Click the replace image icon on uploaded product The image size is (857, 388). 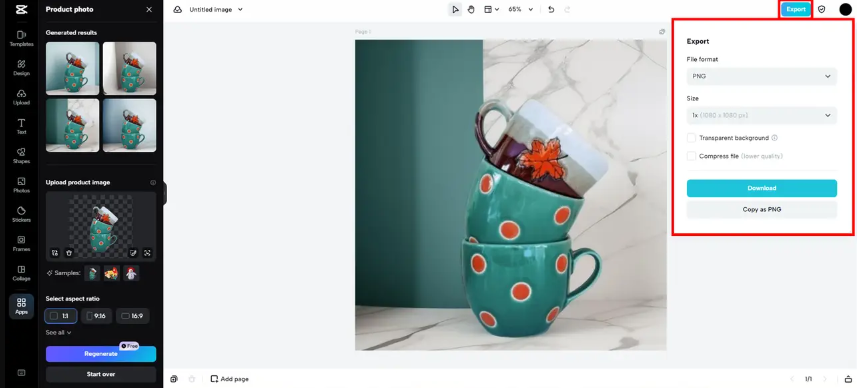click(55, 252)
